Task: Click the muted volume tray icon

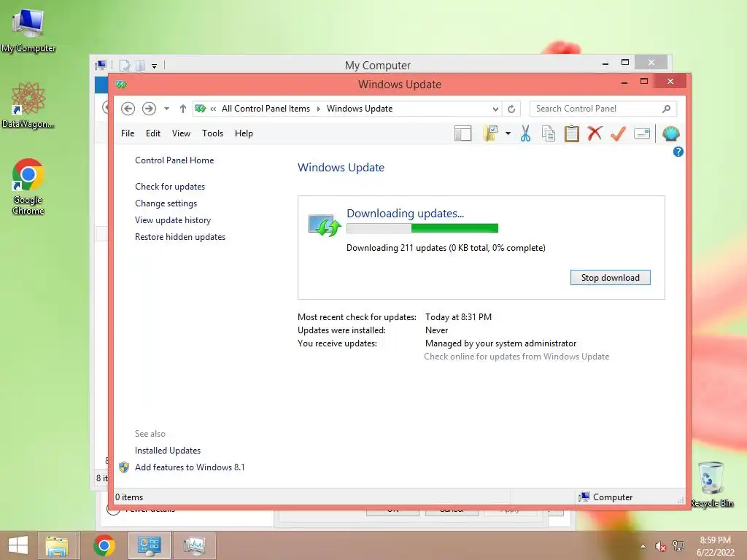Action: pos(660,546)
